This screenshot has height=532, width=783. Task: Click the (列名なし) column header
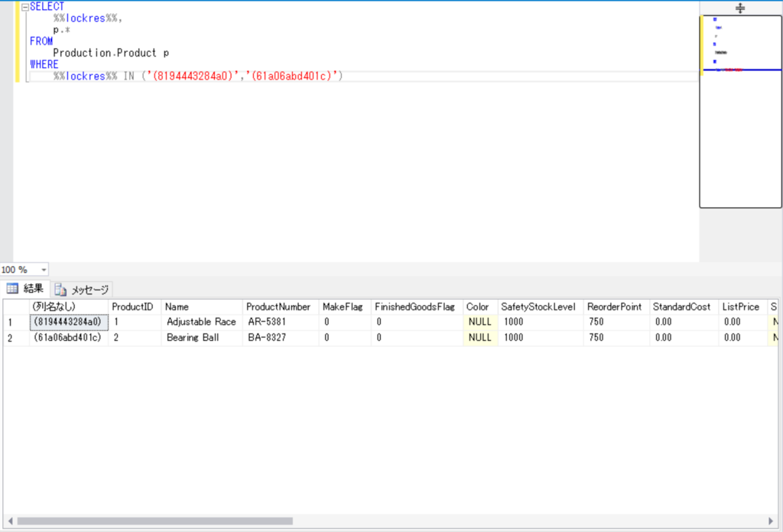tap(69, 307)
